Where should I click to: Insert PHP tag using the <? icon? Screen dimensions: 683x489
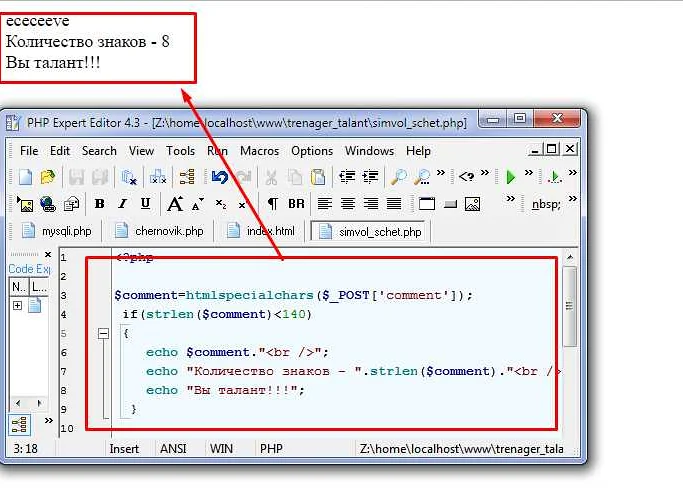(466, 176)
